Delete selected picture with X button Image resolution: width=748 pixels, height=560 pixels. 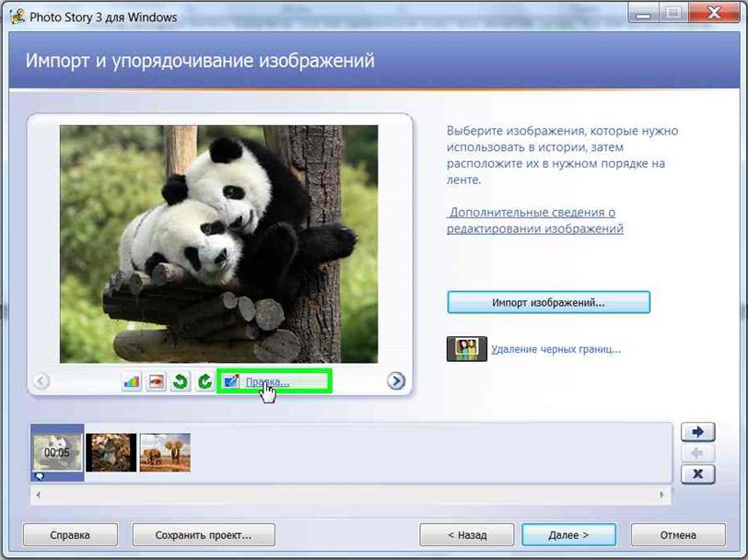tap(698, 474)
